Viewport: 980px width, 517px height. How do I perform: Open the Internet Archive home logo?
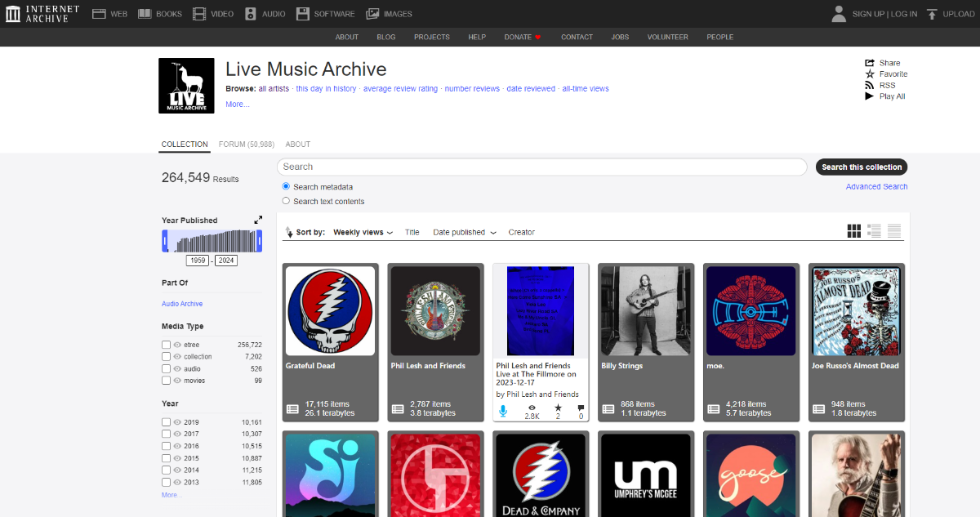42,13
